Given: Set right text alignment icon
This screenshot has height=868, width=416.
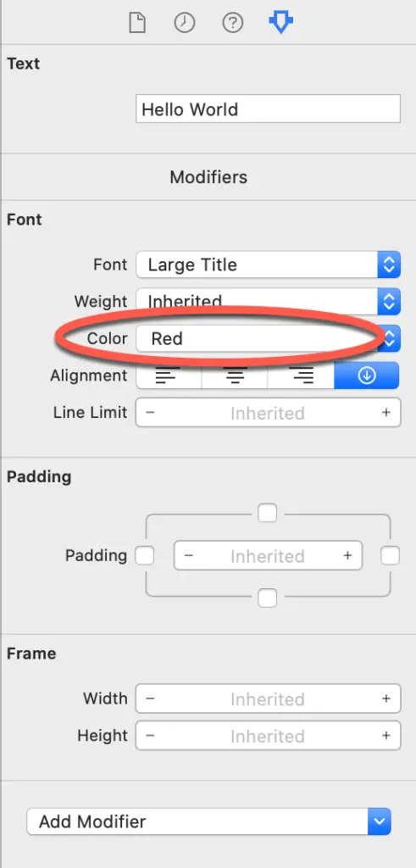Looking at the screenshot, I should point(301,376).
